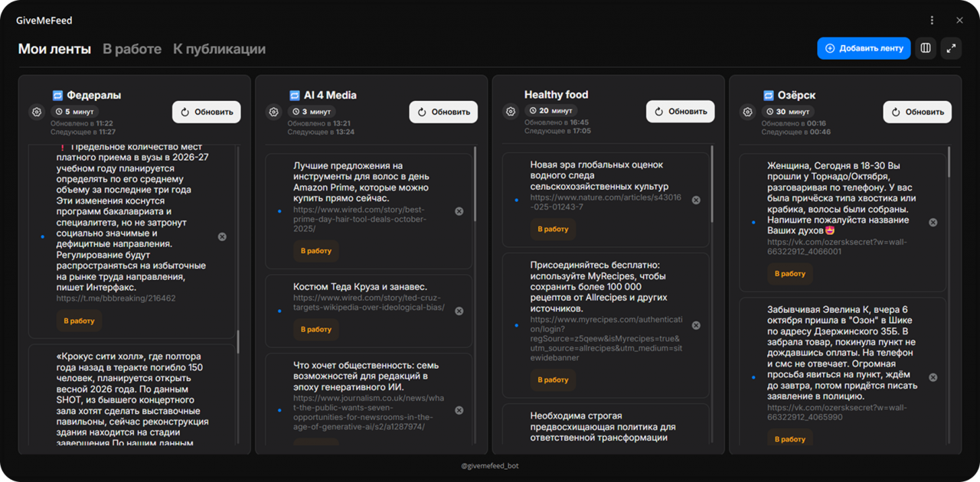980x482 pixels.
Task: Open settings gear for Озёрск feed
Action: point(748,112)
